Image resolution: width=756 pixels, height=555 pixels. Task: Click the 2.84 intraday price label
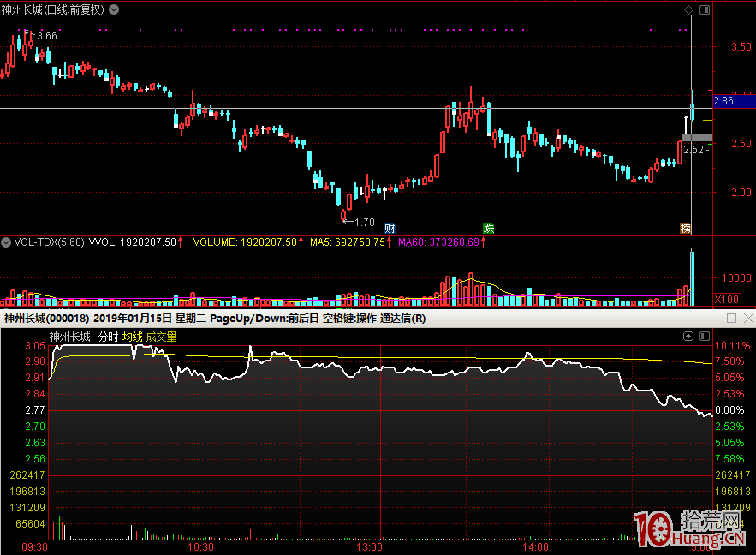[35, 394]
